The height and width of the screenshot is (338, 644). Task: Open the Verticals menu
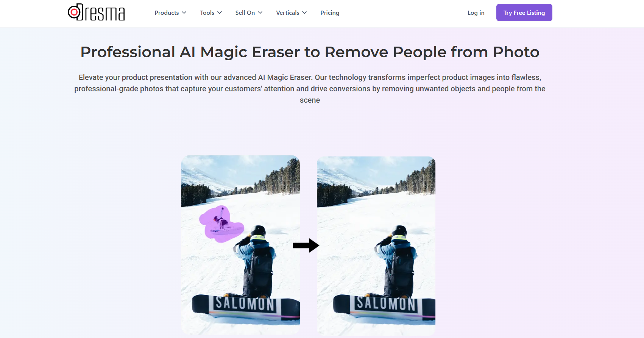291,13
